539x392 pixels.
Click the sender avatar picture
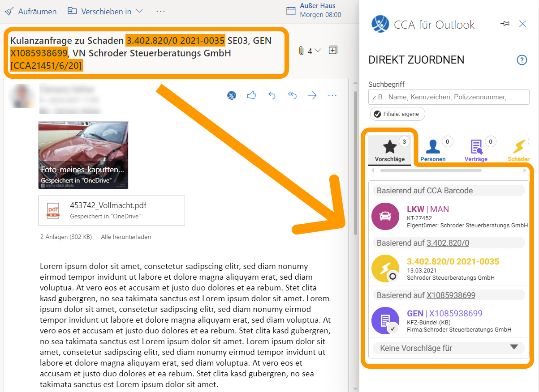[x=22, y=95]
